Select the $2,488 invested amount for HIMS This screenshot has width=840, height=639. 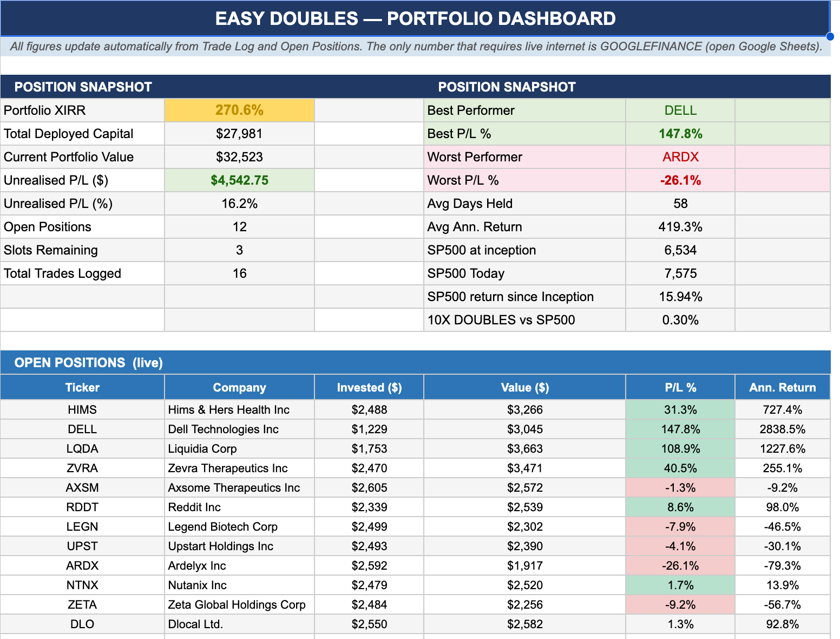369,410
